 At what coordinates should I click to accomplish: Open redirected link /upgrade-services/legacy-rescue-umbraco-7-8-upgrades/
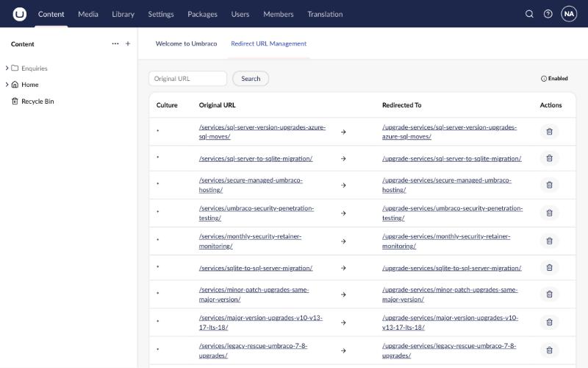click(449, 350)
